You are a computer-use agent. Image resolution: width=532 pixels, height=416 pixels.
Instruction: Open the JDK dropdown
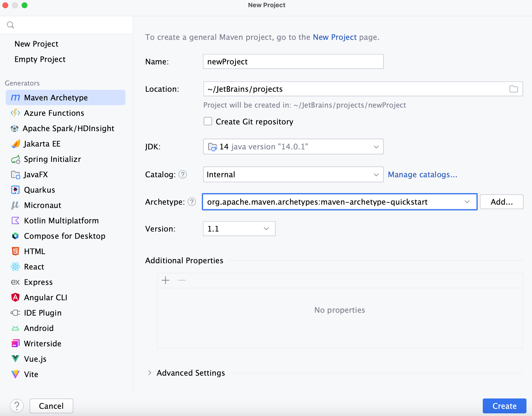(x=293, y=147)
